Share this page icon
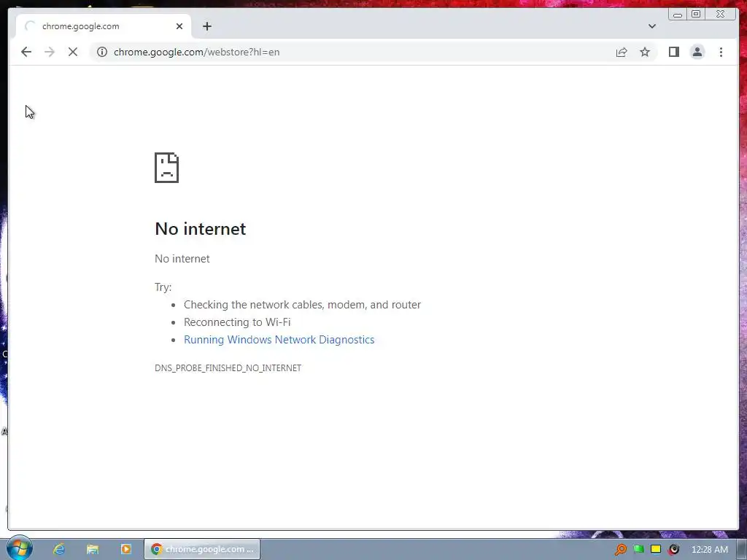747x560 pixels. pos(622,52)
